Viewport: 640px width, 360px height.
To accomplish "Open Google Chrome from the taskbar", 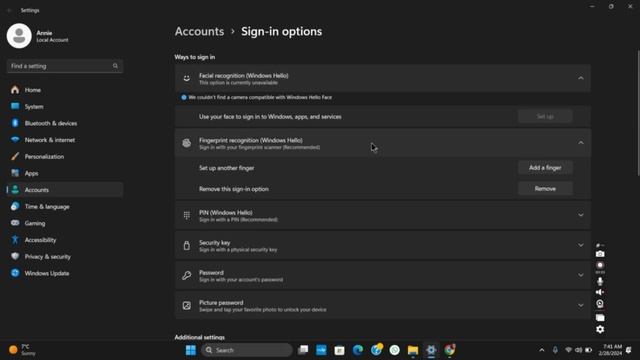I will pos(449,350).
